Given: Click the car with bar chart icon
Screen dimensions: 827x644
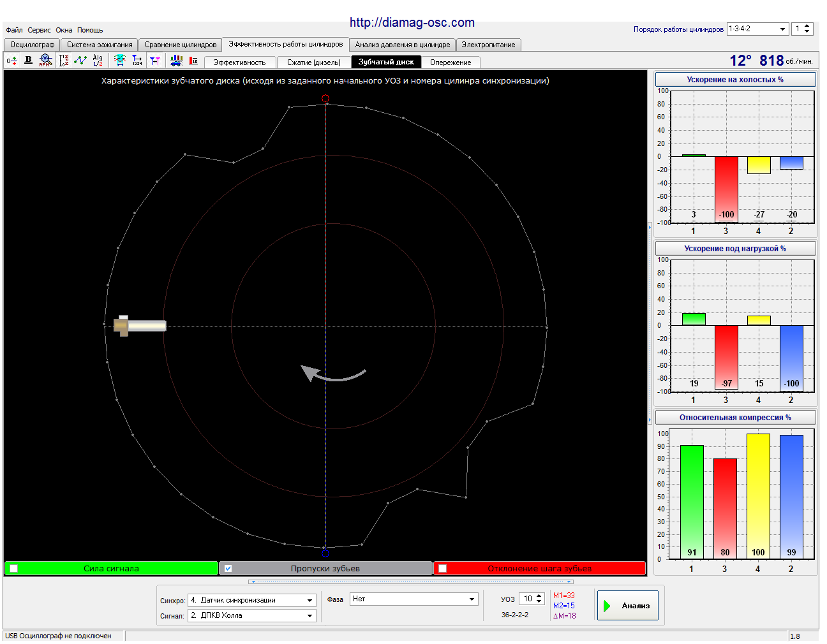Looking at the screenshot, I should pyautogui.click(x=176, y=61).
